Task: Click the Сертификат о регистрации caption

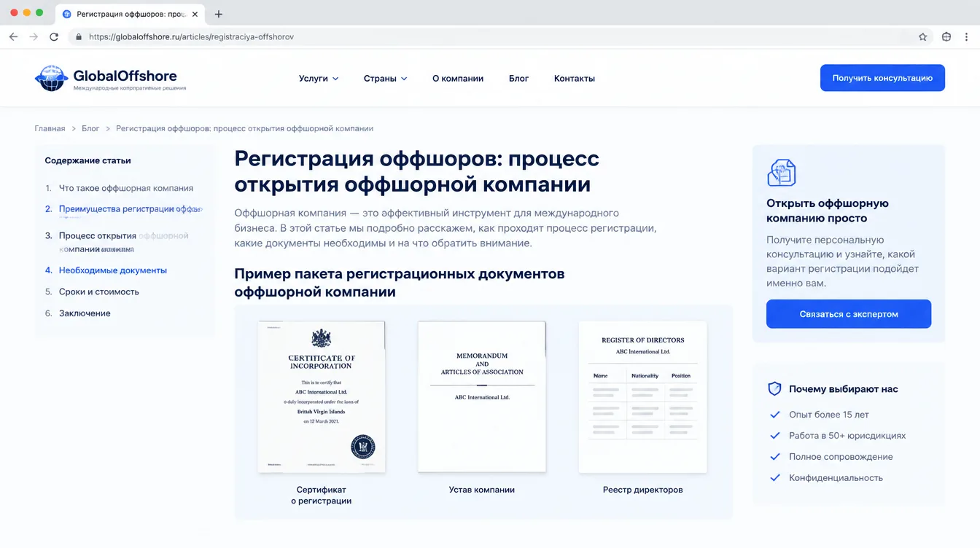Action: [x=322, y=496]
